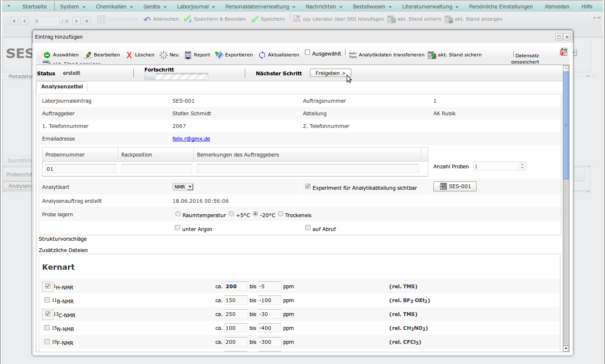This screenshot has height=364, width=605.
Task: Expand the Chemikalien menu
Action: click(x=114, y=7)
